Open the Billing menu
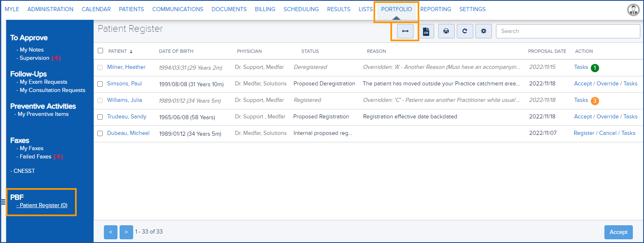 click(x=265, y=9)
